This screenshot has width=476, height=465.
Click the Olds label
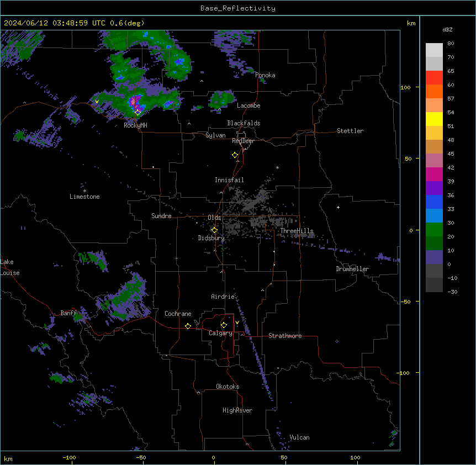click(214, 218)
